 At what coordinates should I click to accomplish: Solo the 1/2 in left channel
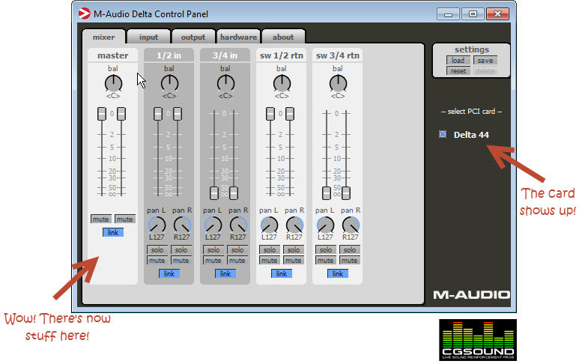coord(157,249)
